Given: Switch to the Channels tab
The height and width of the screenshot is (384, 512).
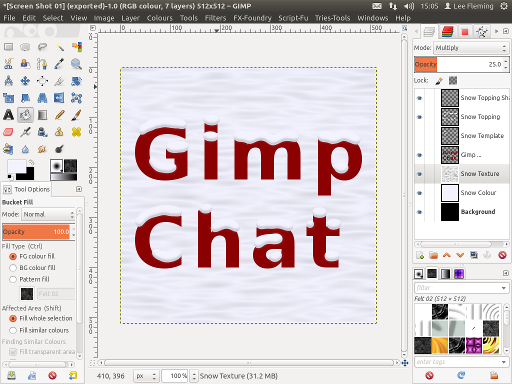Looking at the screenshot, I should tap(448, 32).
